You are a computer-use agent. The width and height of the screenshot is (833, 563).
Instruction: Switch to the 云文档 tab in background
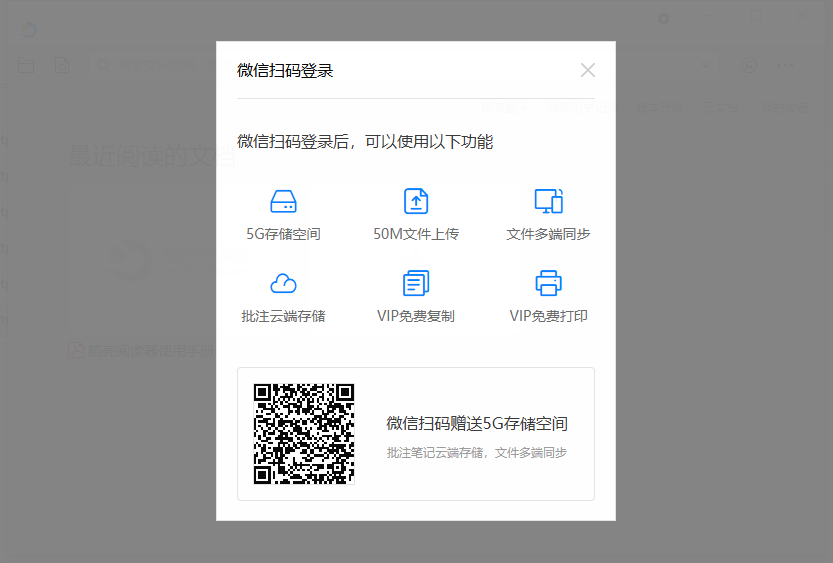point(721,108)
